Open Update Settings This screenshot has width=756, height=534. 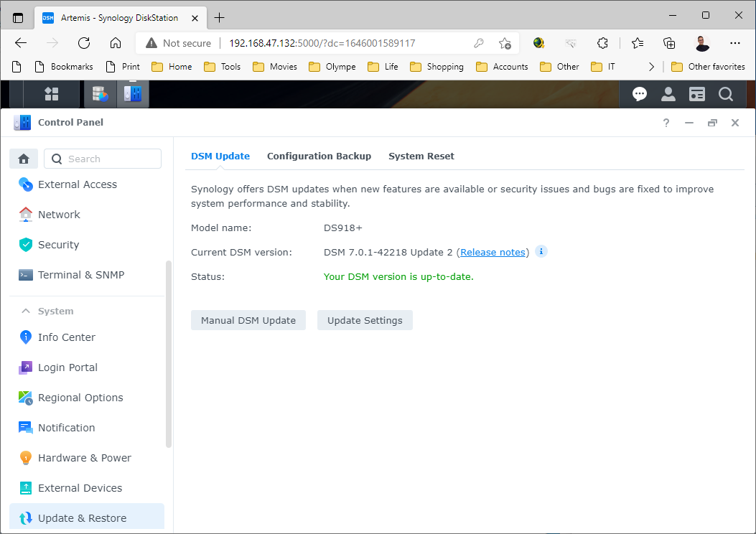[x=365, y=321]
